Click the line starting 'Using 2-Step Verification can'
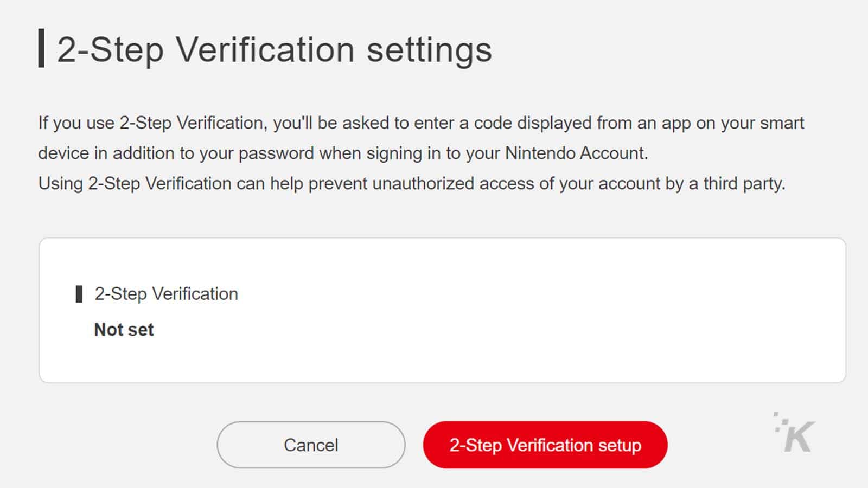The width and height of the screenshot is (868, 488). [412, 184]
